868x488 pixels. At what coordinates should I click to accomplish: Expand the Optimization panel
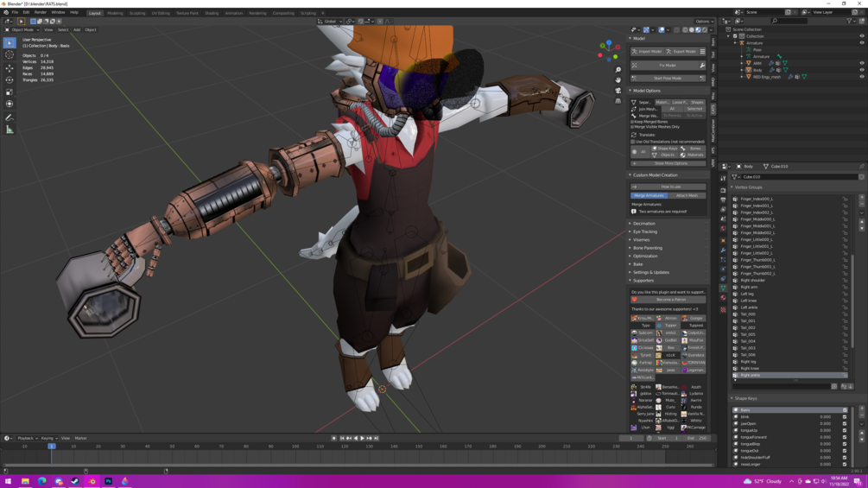click(668, 257)
